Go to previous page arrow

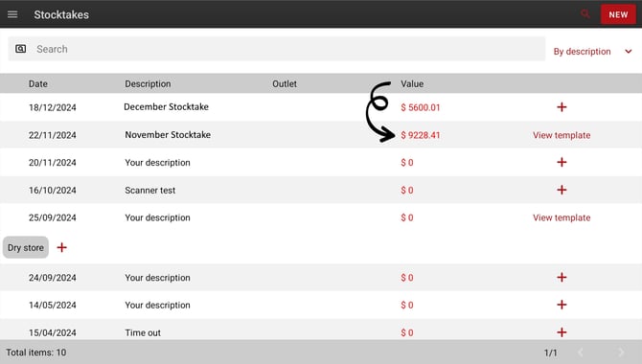[580, 353]
